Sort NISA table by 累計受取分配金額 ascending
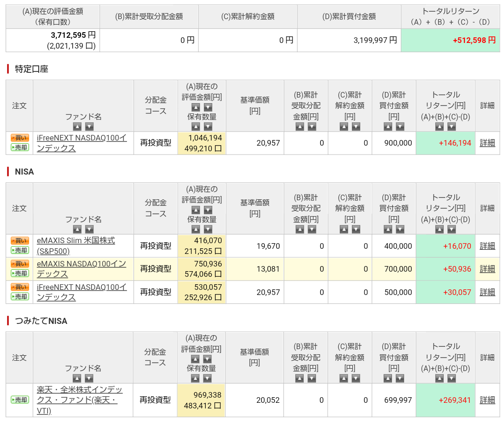The image size is (504, 421). coord(300,229)
